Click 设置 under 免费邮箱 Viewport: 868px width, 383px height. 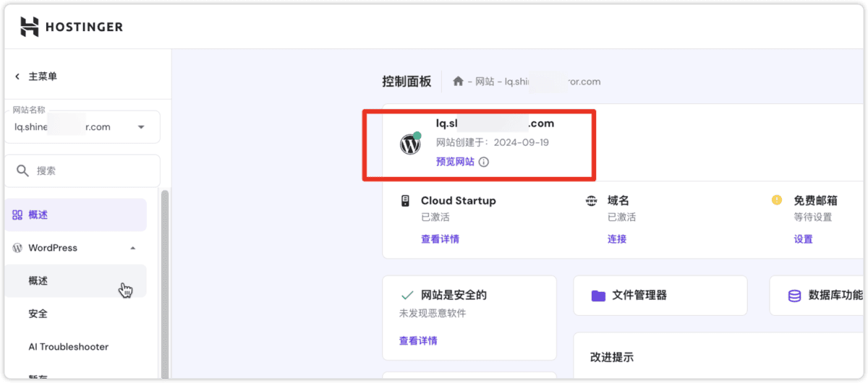[x=804, y=239]
